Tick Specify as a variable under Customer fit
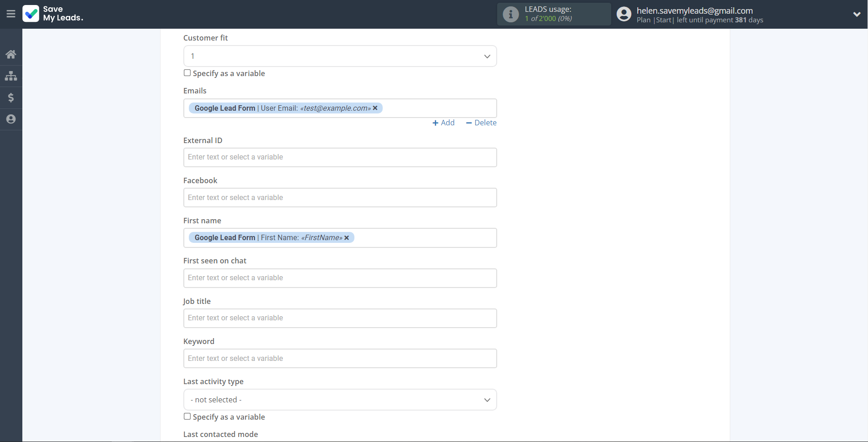Image resolution: width=868 pixels, height=442 pixels. point(187,73)
